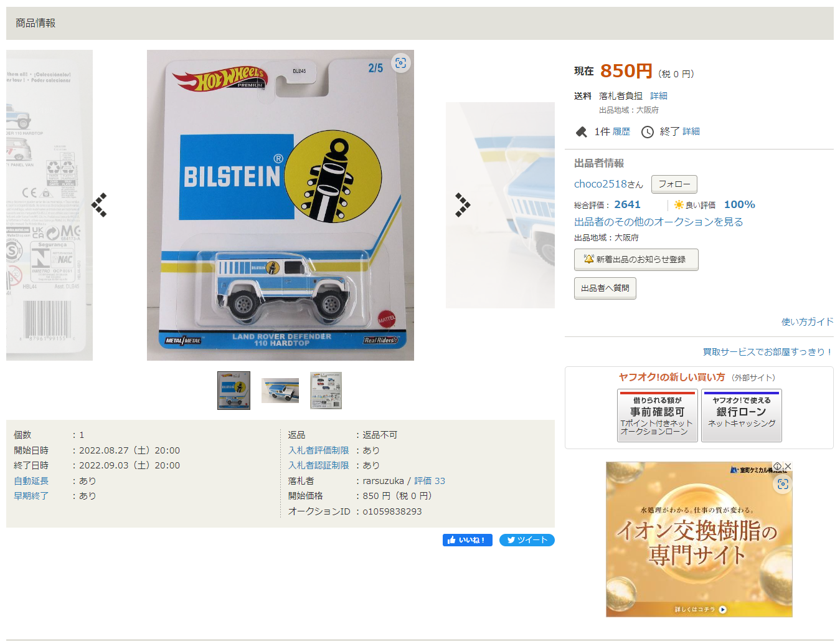Close the advertisement with the X icon

pos(788,466)
